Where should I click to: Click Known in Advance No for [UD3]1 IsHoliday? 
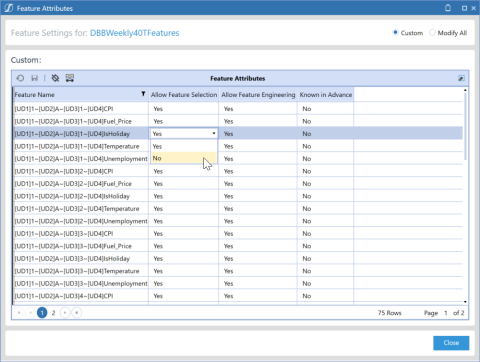tap(307, 134)
